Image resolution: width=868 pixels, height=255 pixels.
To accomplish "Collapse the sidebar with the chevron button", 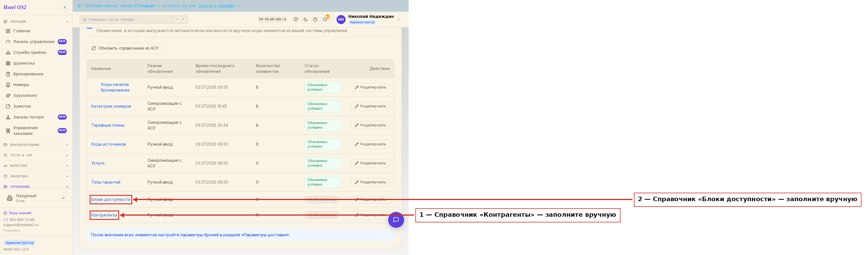I will pos(65,7).
